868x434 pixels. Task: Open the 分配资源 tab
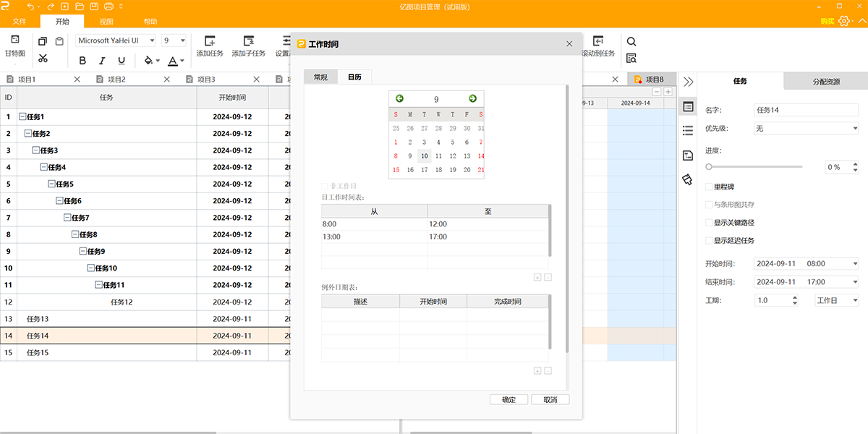tap(825, 82)
